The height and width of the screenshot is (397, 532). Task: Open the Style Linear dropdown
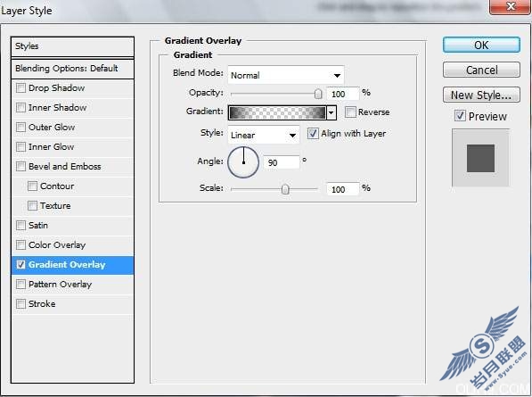(263, 135)
